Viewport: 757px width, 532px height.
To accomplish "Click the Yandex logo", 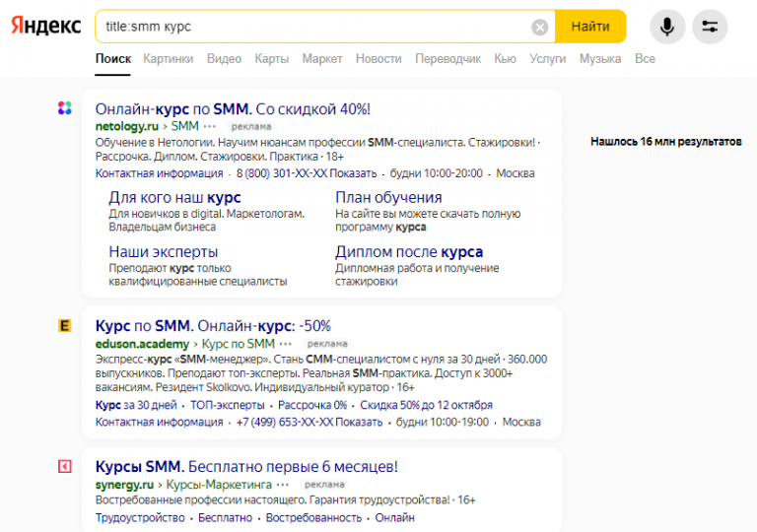I will pos(46,27).
